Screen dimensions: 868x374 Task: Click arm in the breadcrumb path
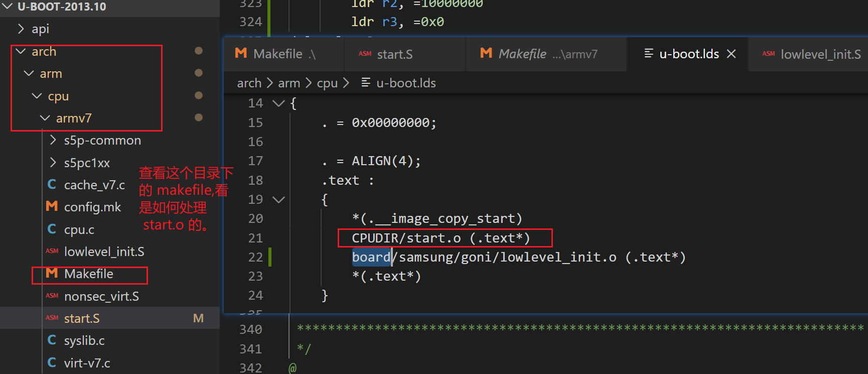[289, 83]
